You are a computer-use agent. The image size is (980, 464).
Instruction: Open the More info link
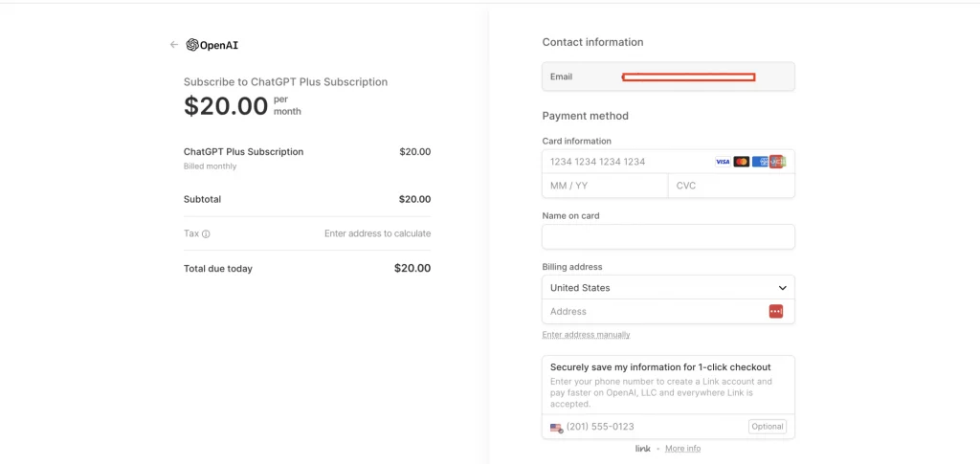coord(682,449)
